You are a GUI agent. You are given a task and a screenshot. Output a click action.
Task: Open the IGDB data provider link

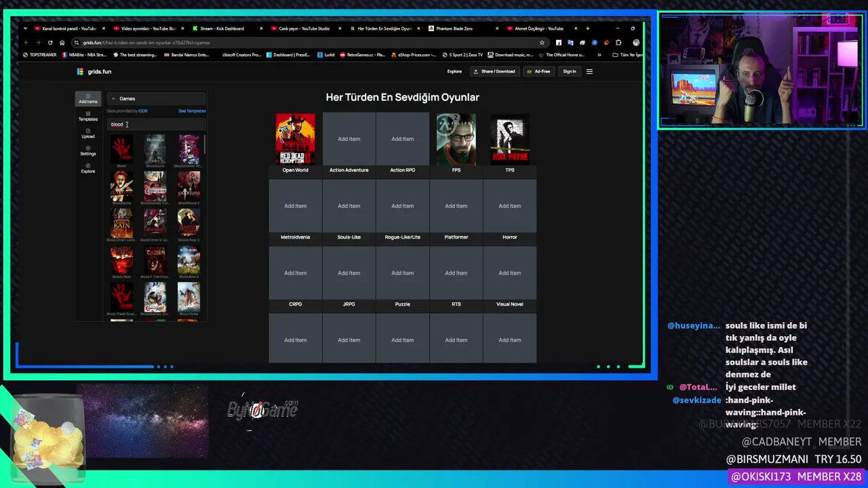[x=143, y=111]
